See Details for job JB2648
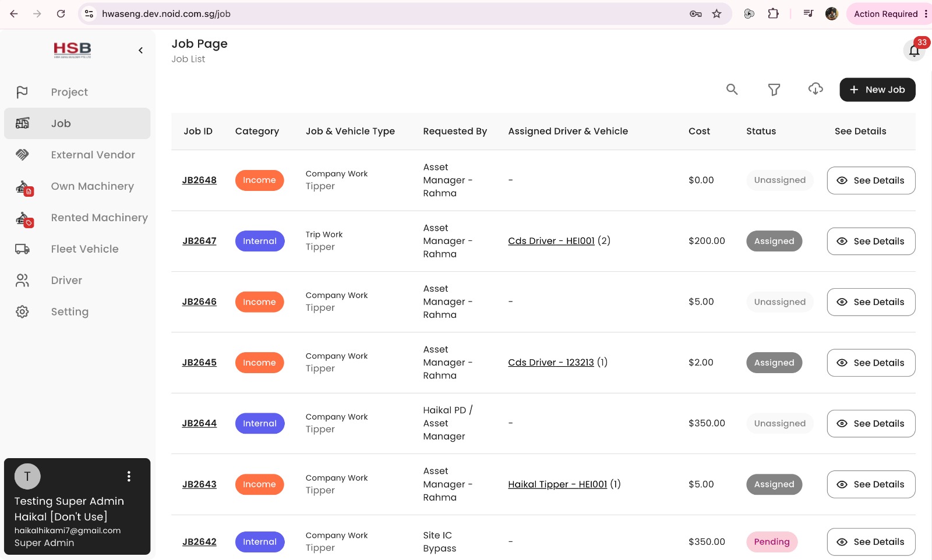The image size is (932, 560). 871,180
